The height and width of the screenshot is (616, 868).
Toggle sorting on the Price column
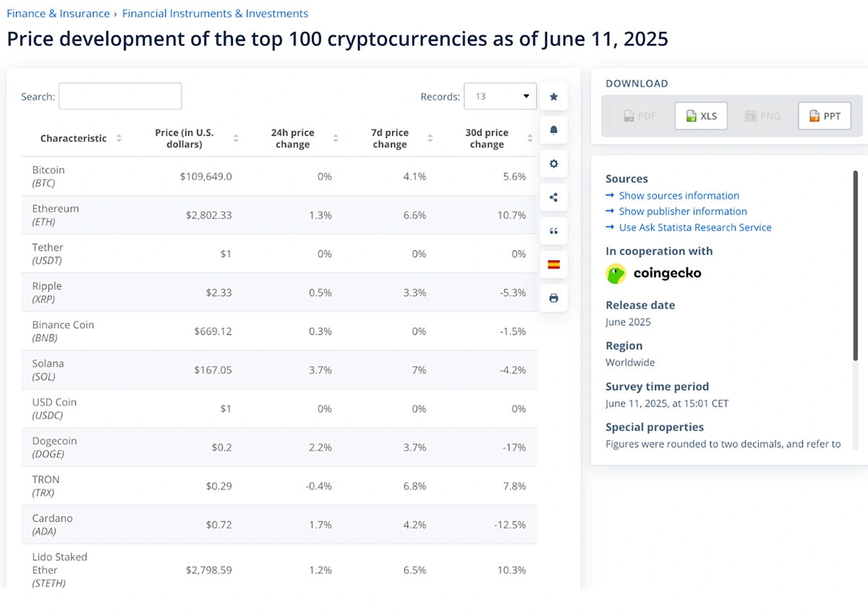tap(236, 138)
